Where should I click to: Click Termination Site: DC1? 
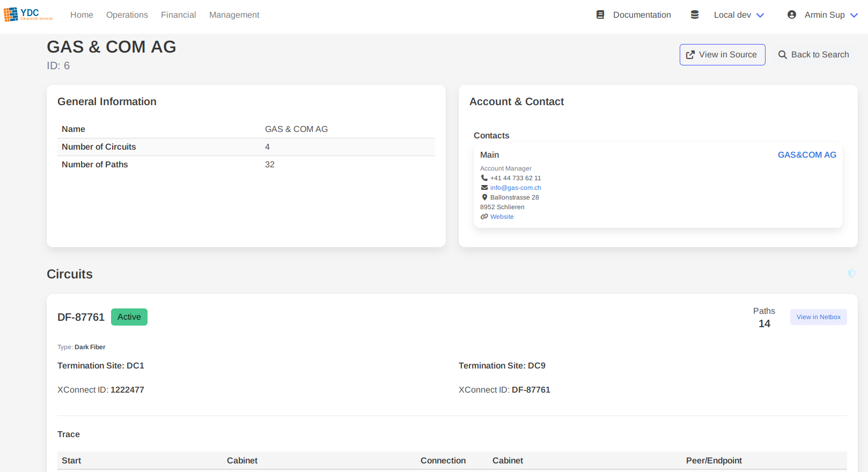101,366
